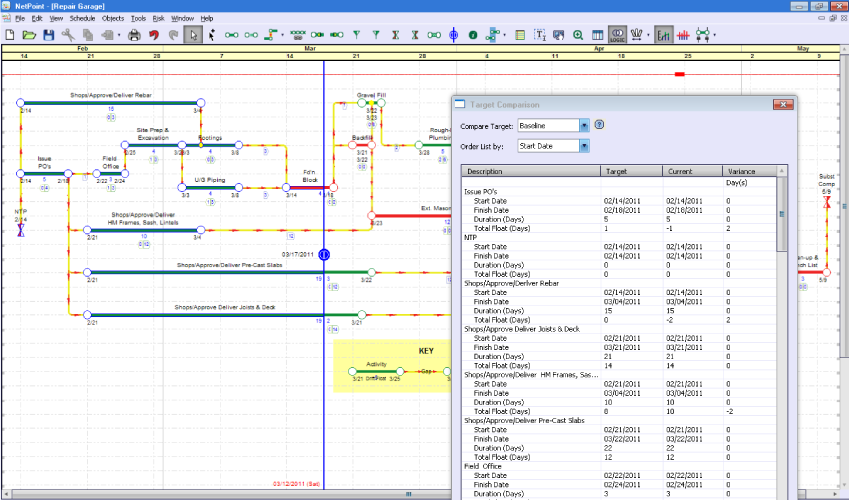Open the Compare Target dropdown
Viewport: 849px width, 500px height.
click(585, 125)
